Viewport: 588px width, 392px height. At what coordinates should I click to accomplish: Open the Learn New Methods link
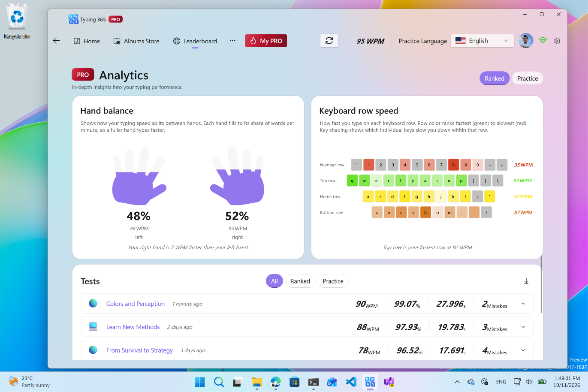click(133, 327)
